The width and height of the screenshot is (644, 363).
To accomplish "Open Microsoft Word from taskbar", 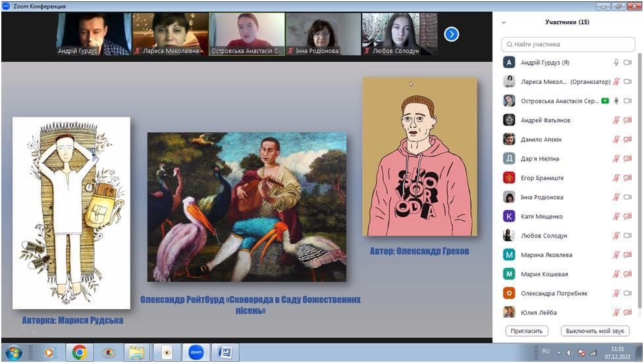I will 225,352.
